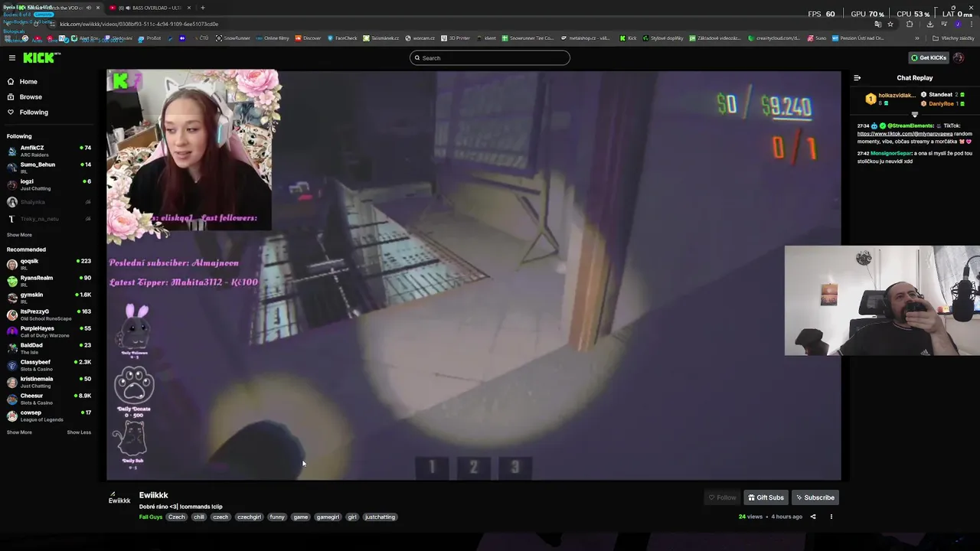Open Chrome three-dot menu
Image resolution: width=980 pixels, height=551 pixels.
point(971,24)
